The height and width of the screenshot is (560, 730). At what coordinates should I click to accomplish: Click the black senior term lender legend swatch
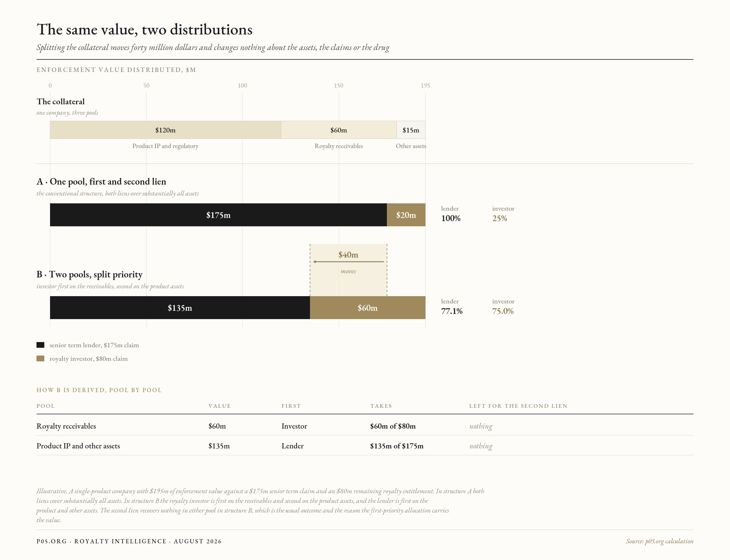[40, 345]
